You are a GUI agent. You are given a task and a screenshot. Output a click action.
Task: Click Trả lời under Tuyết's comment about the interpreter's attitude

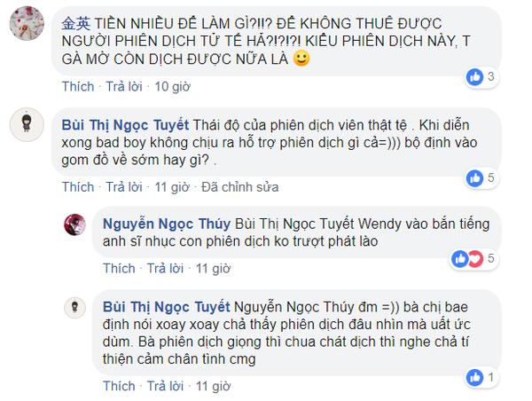[x=124, y=187]
